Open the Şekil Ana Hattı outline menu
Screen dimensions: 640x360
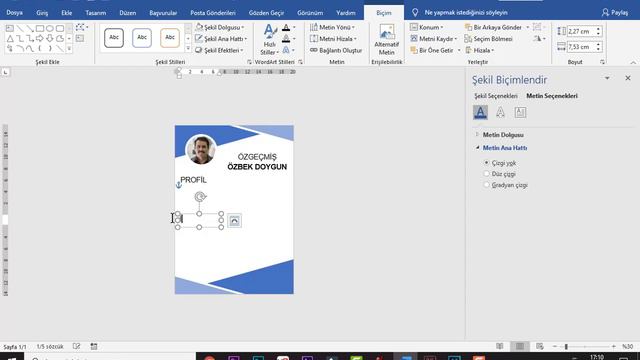[221, 39]
